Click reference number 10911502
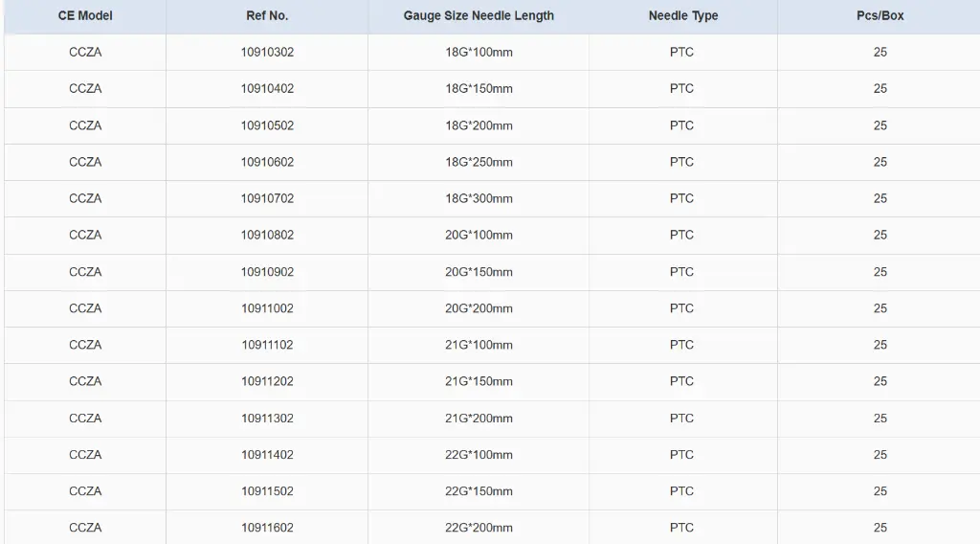980x544 pixels. [267, 491]
